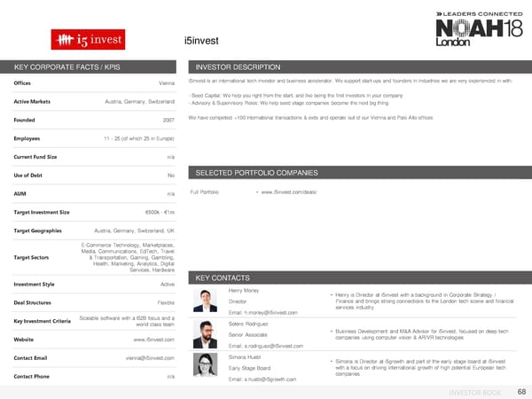Click the i5invest red logo
Viewport: 532px width, 399px height.
pyautogui.click(x=81, y=40)
